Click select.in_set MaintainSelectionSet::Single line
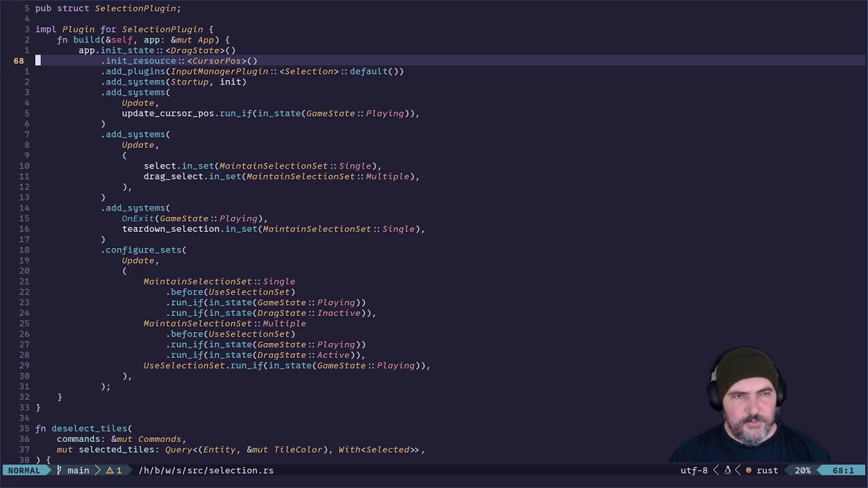Screen dimensions: 868x488 tap(263, 166)
